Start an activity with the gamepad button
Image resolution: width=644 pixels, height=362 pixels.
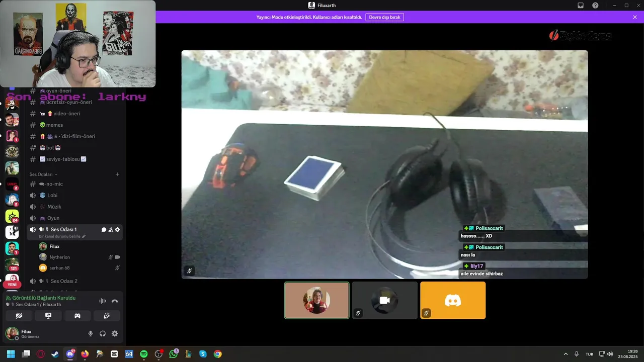77,316
